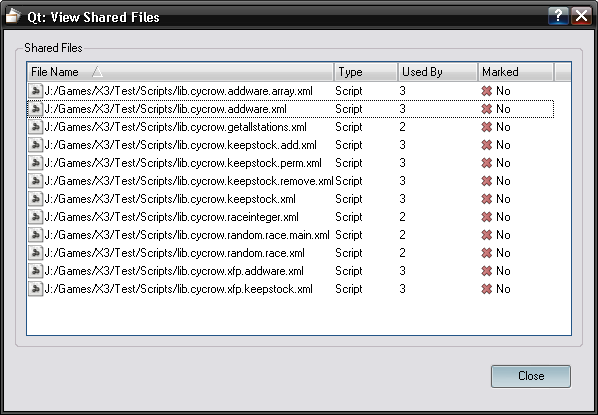Click red X marked icon for lib.cycrow.random.race.xml
598x415 pixels.
[487, 253]
